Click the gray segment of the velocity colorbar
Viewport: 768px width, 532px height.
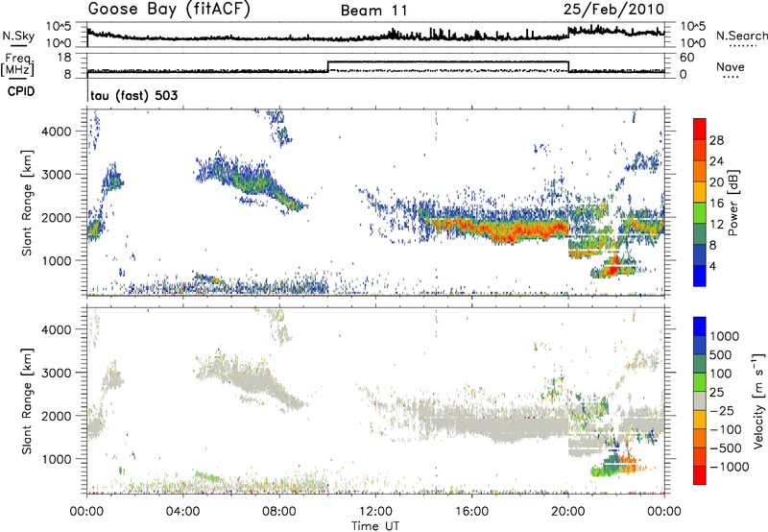click(x=700, y=401)
